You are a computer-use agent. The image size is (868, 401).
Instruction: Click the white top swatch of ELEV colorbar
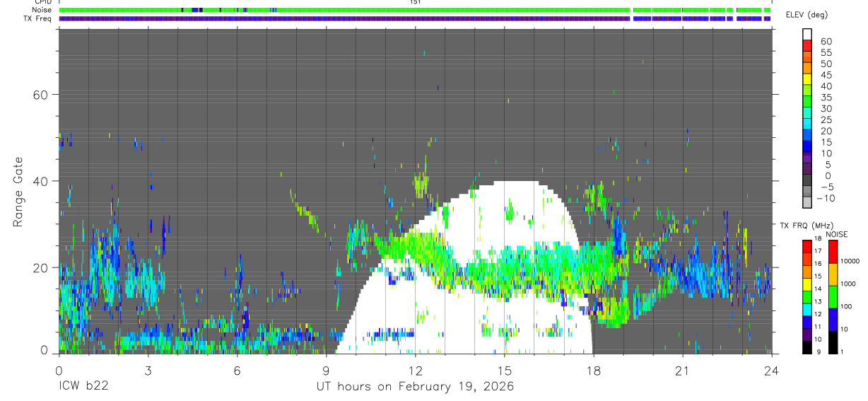coord(807,34)
